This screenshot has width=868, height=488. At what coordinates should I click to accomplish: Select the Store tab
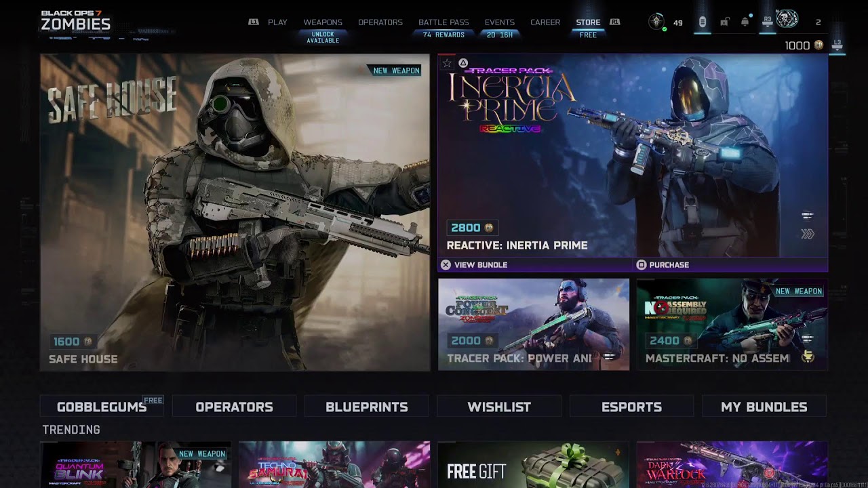[588, 22]
